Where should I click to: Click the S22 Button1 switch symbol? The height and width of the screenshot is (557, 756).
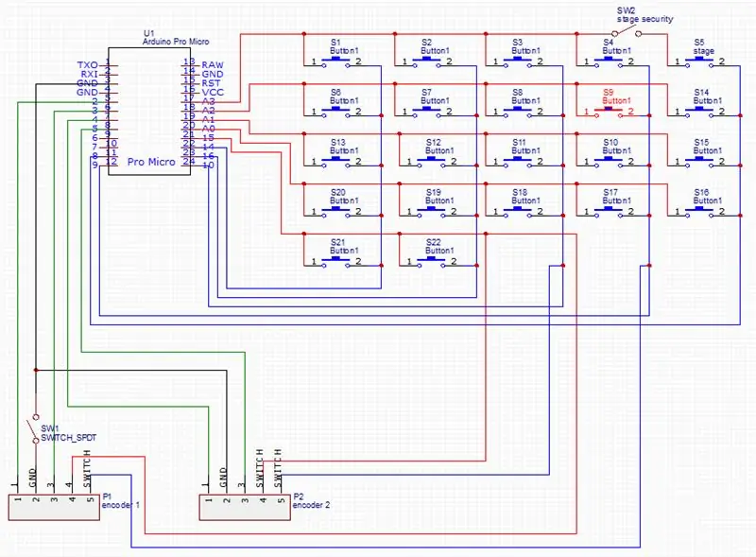tap(432, 261)
